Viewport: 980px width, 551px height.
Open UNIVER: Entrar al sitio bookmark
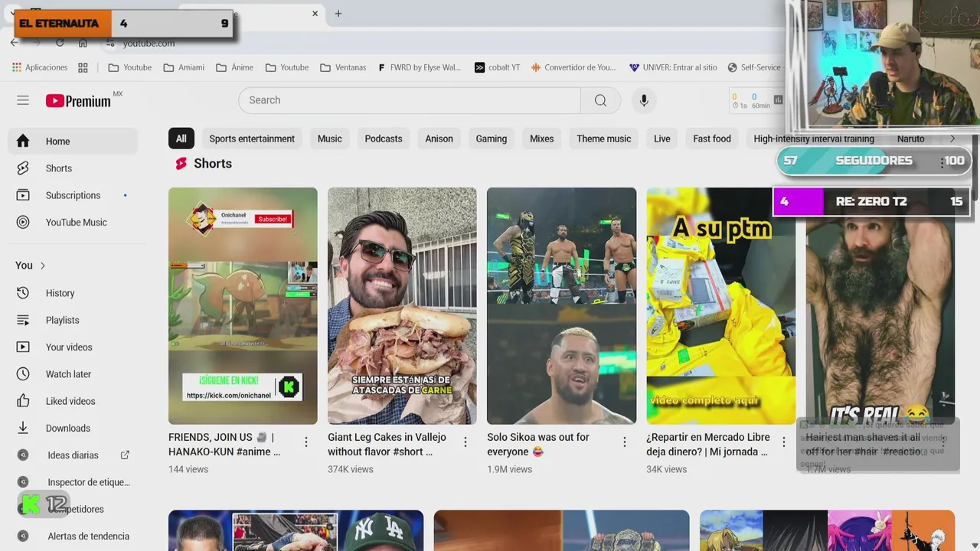[x=673, y=67]
